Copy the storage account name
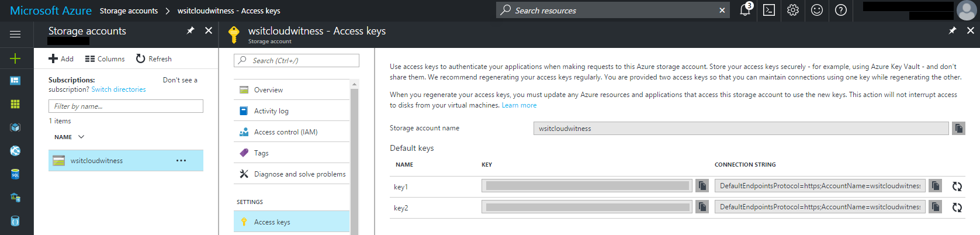The image size is (980, 235). coord(958,128)
